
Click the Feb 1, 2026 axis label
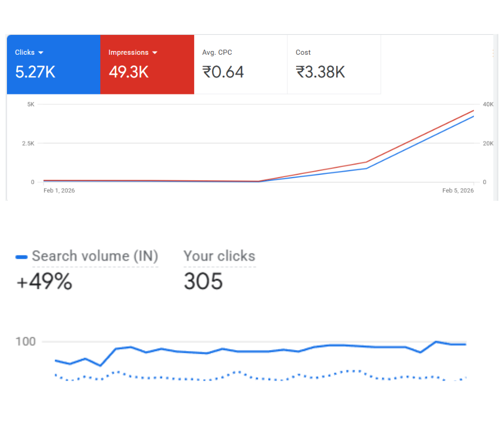[59, 191]
